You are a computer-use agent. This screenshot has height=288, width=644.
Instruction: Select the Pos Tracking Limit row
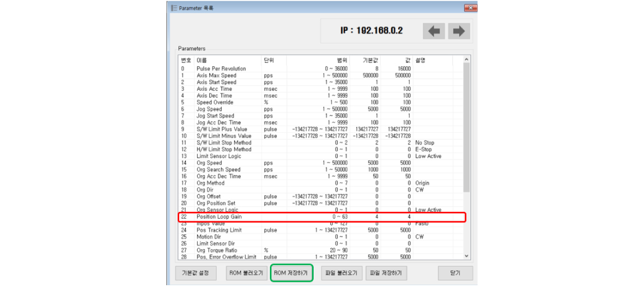click(x=320, y=230)
